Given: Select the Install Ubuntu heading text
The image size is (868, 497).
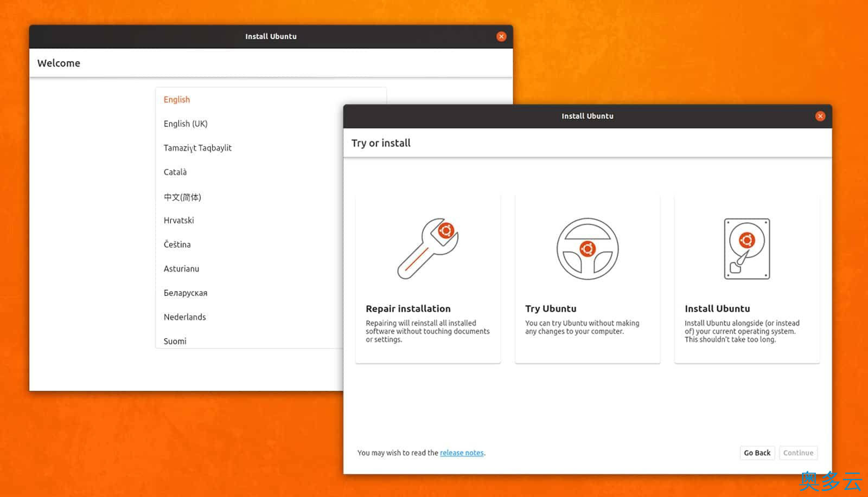Looking at the screenshot, I should pyautogui.click(x=717, y=309).
